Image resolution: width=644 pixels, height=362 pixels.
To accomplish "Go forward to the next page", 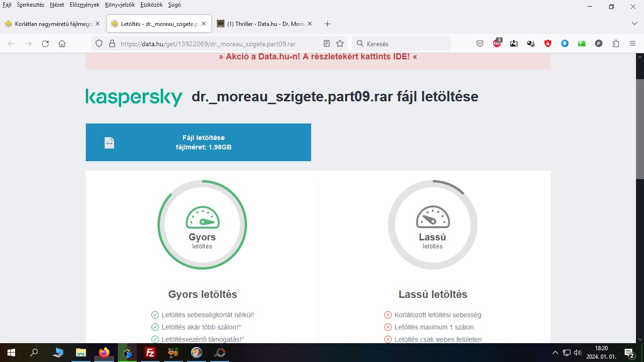I will (x=28, y=43).
